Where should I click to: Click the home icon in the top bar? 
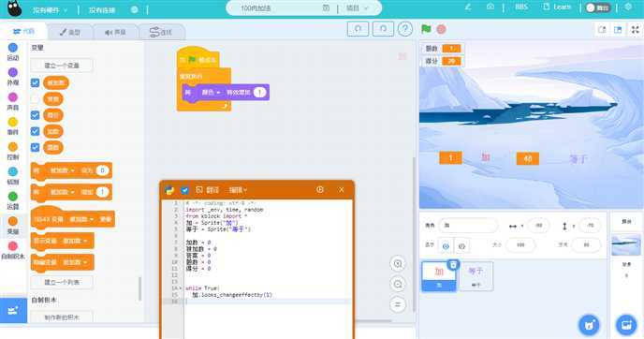coord(490,7)
